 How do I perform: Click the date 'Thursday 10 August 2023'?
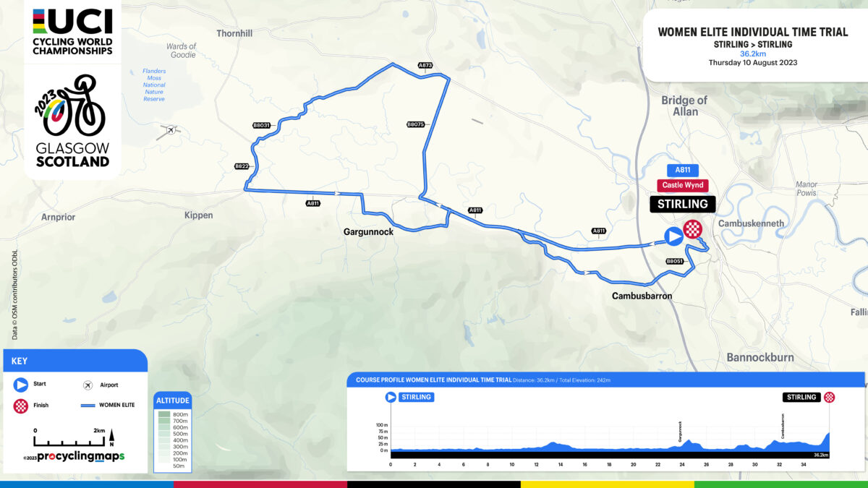click(753, 63)
